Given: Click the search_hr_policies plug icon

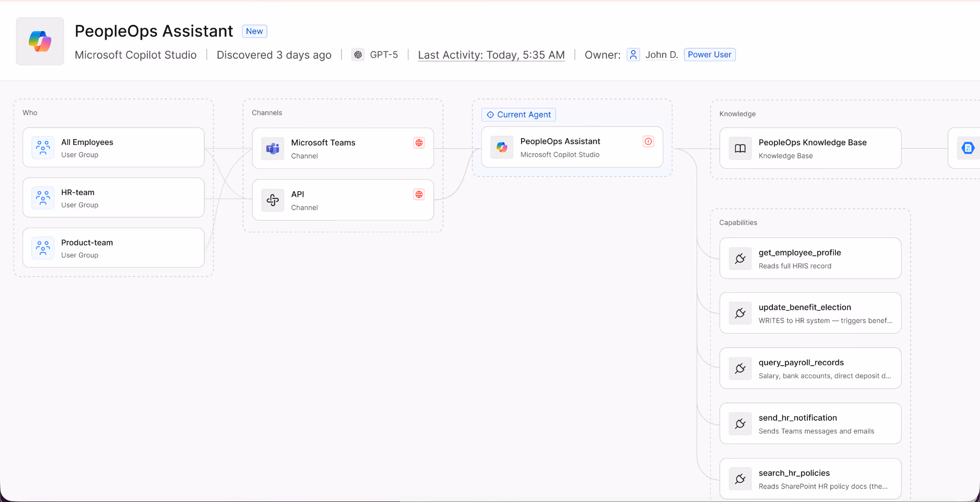Looking at the screenshot, I should coord(740,479).
